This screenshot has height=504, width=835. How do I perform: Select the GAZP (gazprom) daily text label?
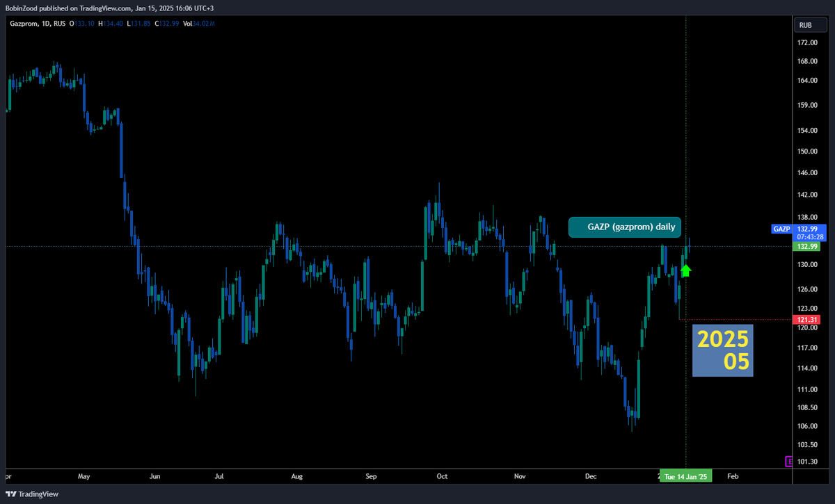pos(626,227)
